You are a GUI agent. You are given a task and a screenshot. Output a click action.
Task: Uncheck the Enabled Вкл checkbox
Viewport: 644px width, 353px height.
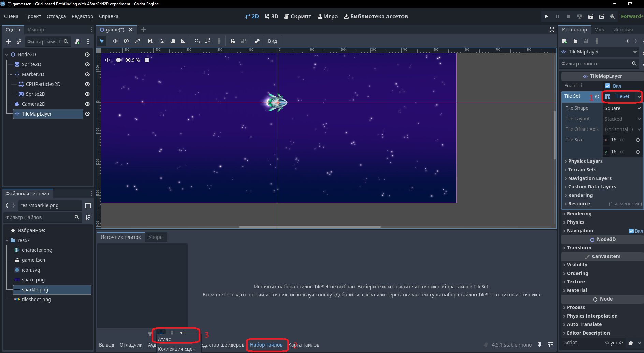coord(608,86)
